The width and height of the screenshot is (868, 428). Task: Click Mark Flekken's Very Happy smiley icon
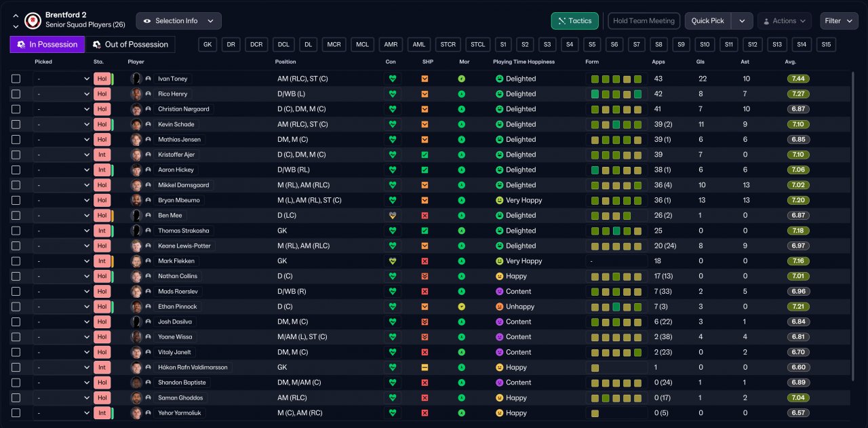[500, 261]
